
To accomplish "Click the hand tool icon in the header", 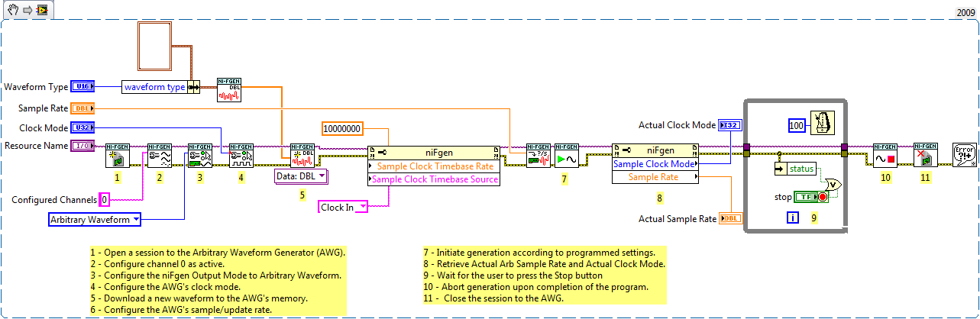I will pos(13,10).
